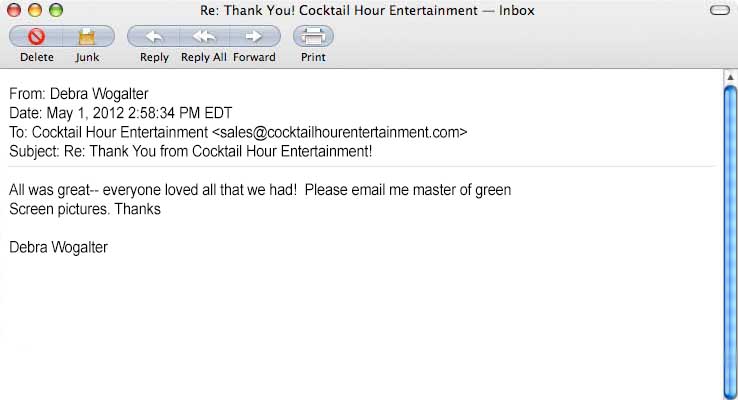Select sender name Debra Wogalter in From line

click(x=99, y=94)
